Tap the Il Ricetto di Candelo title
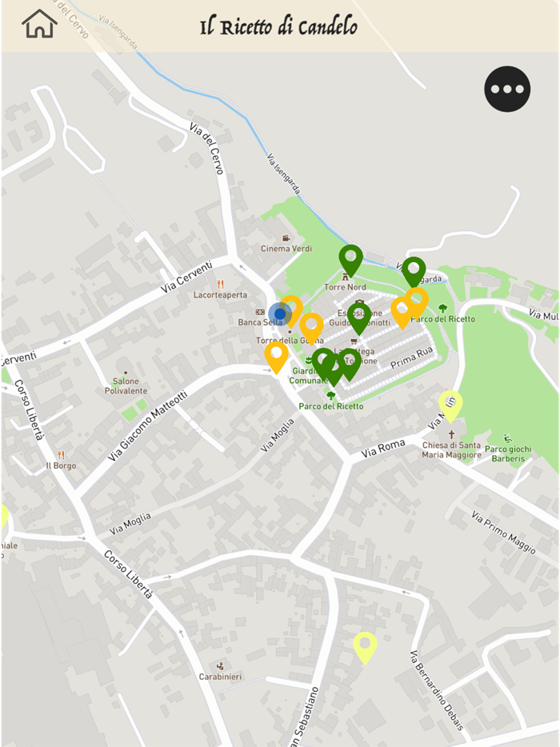Viewport: 560px width, 747px height. (x=279, y=26)
